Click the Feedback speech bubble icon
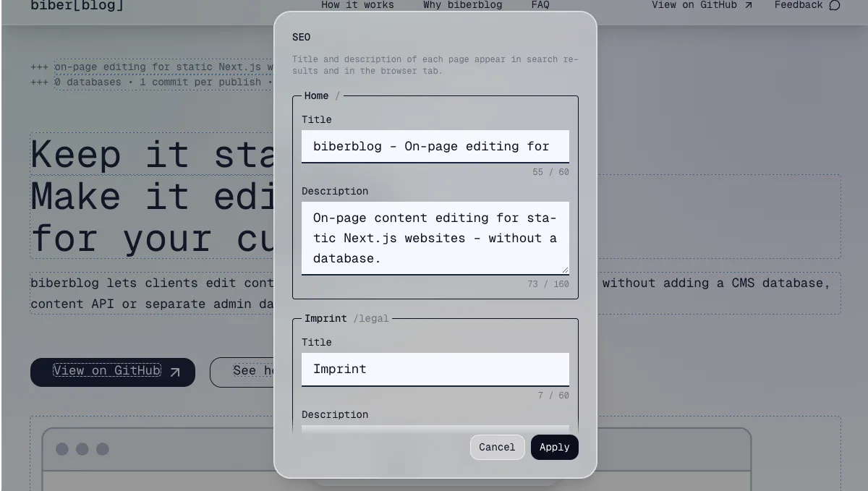Viewport: 868px width, 491px height. point(835,5)
